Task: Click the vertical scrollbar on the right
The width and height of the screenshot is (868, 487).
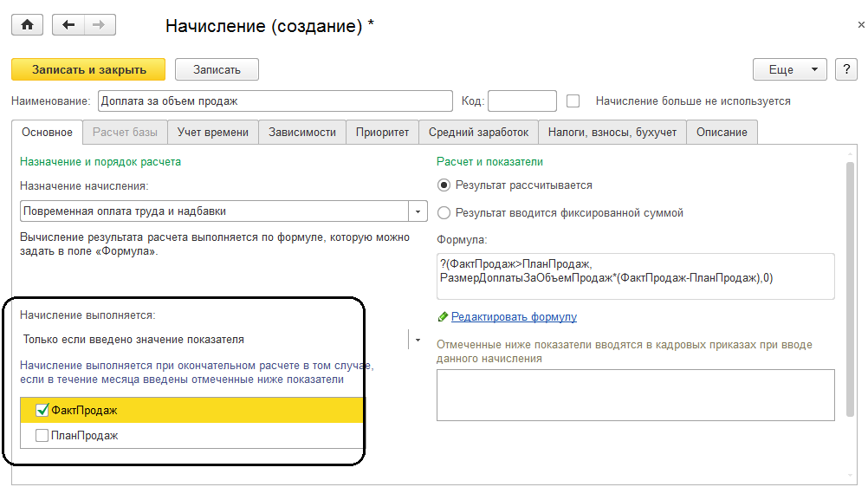Action: 851,286
